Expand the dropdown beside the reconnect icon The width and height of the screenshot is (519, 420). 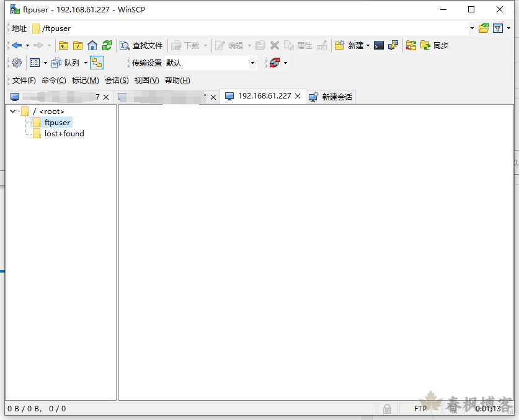(286, 63)
